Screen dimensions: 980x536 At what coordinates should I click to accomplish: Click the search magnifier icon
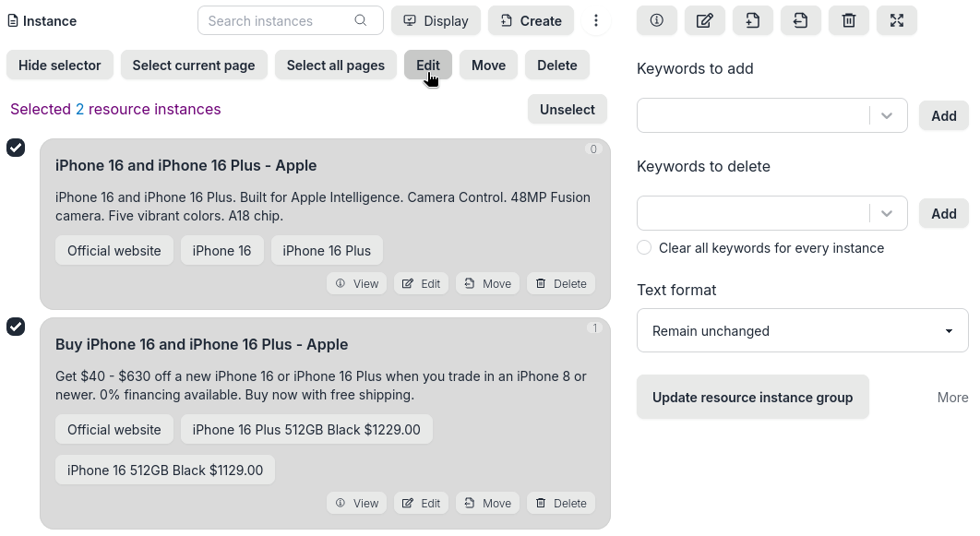(x=361, y=20)
